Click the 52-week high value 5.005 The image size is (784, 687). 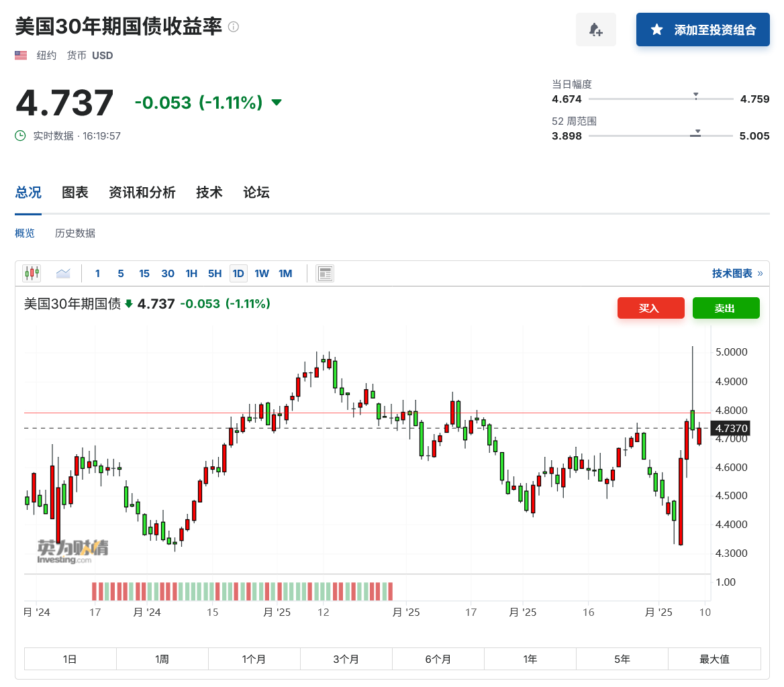[x=754, y=136]
